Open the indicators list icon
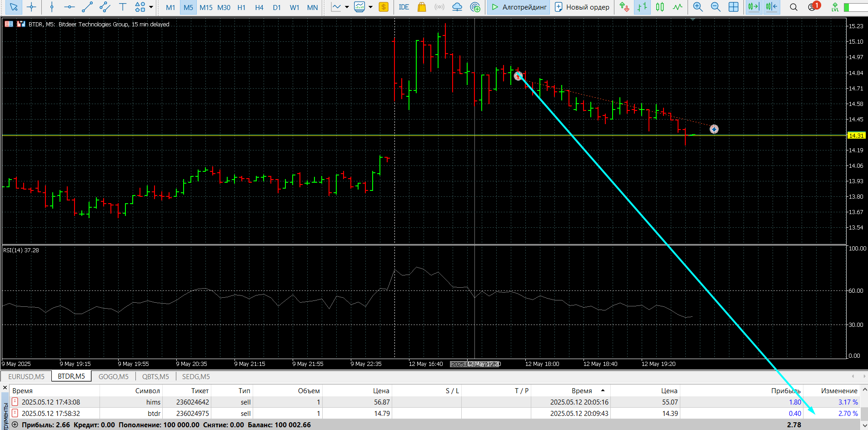Screen dimensions: 868x430 (336, 7)
